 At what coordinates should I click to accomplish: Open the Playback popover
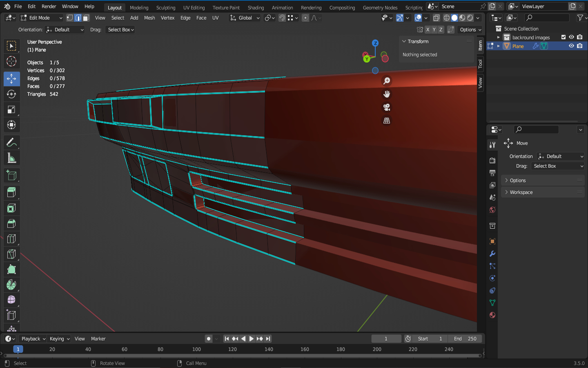(33, 339)
